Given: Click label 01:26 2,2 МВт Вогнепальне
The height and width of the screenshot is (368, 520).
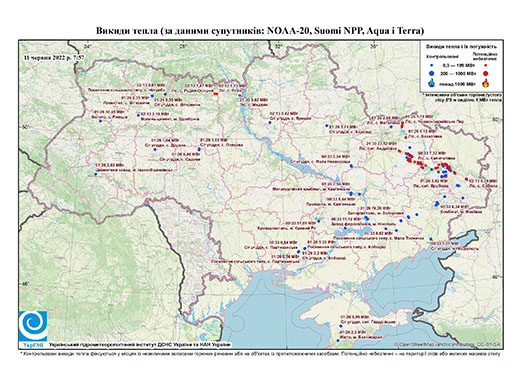Looking at the screenshot, I should [x=361, y=335].
